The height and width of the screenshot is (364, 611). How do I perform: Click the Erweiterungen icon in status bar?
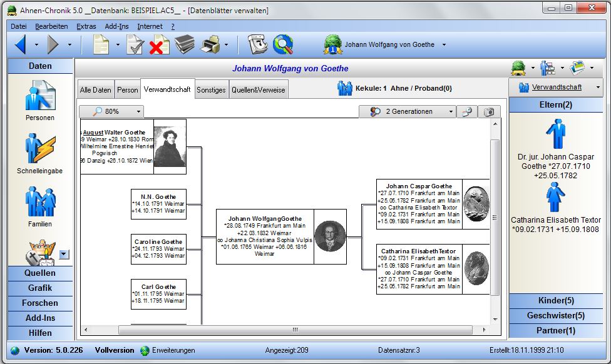click(145, 350)
